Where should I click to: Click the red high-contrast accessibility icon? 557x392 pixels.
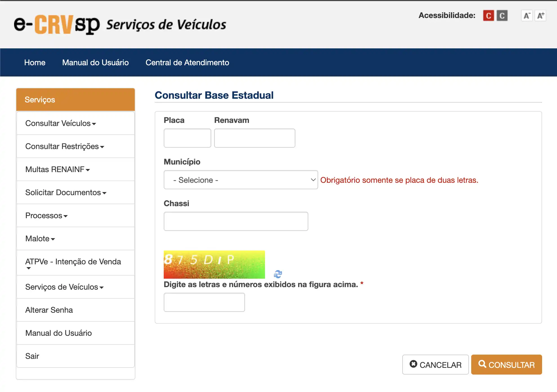click(488, 16)
